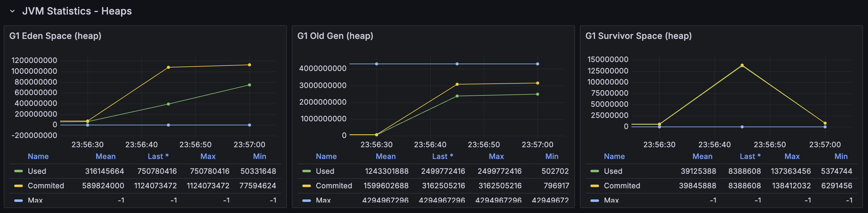Toggle Used series in Old Gen legend
868x213 pixels.
[325, 171]
